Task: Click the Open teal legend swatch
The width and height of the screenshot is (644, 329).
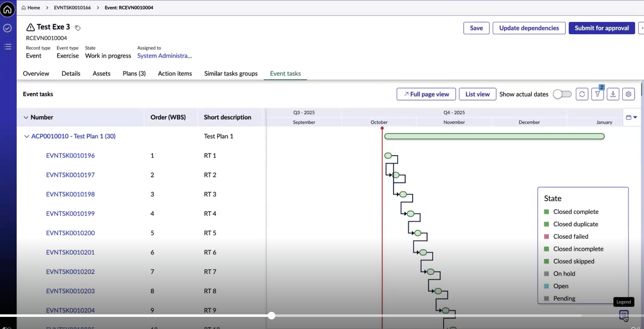Action: tap(546, 286)
